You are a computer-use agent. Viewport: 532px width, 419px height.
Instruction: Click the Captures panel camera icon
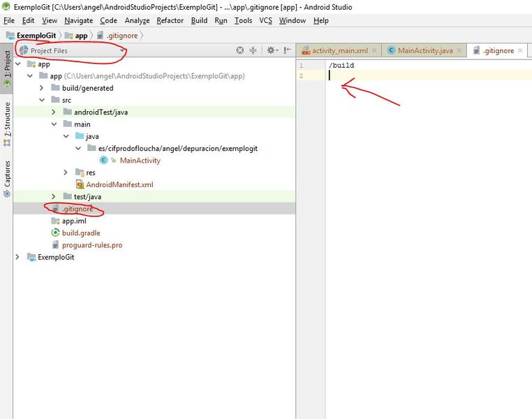click(7, 193)
